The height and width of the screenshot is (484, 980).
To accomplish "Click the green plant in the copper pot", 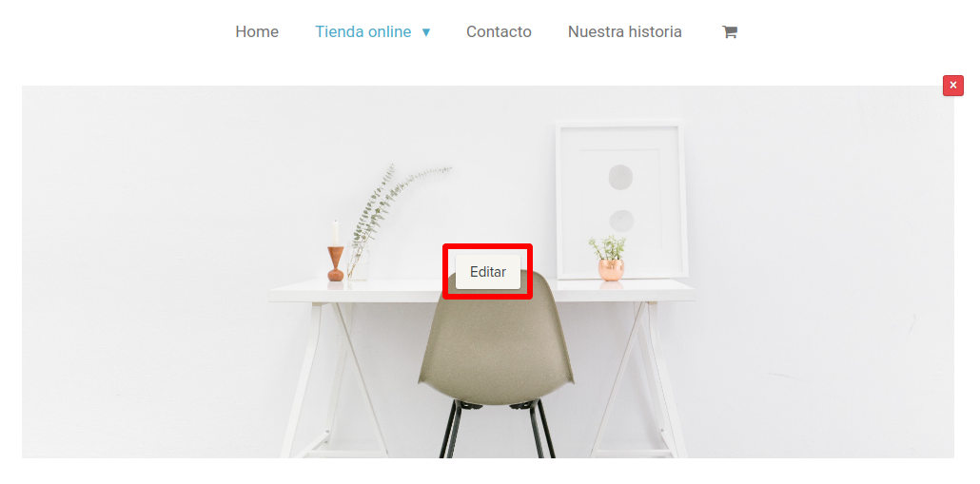I will (x=607, y=248).
